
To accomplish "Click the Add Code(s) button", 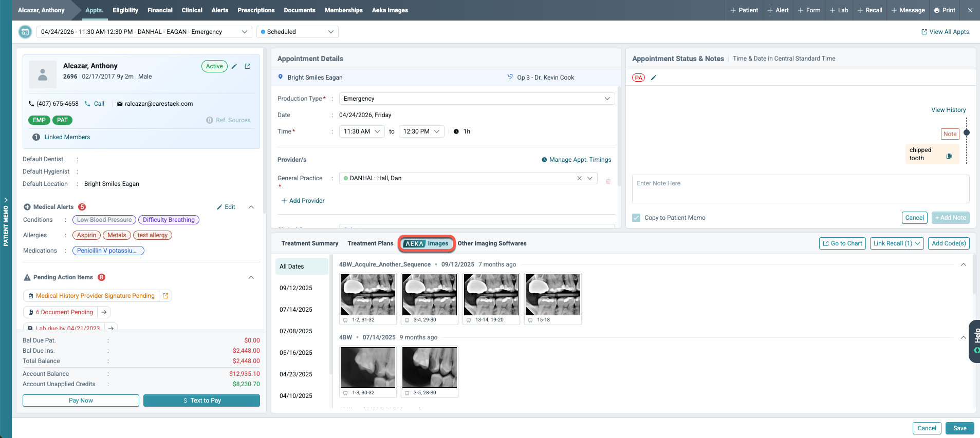I will tap(949, 243).
